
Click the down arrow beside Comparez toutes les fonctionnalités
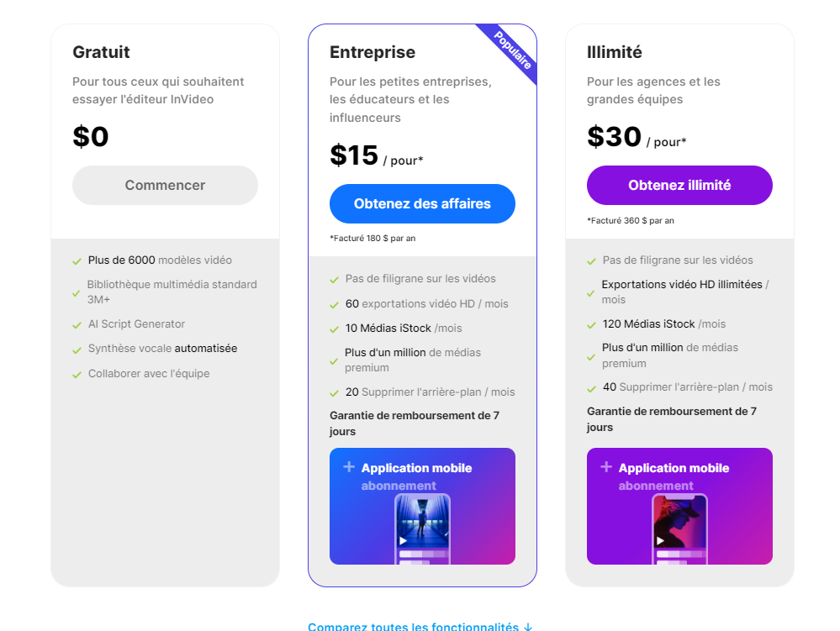(528, 627)
